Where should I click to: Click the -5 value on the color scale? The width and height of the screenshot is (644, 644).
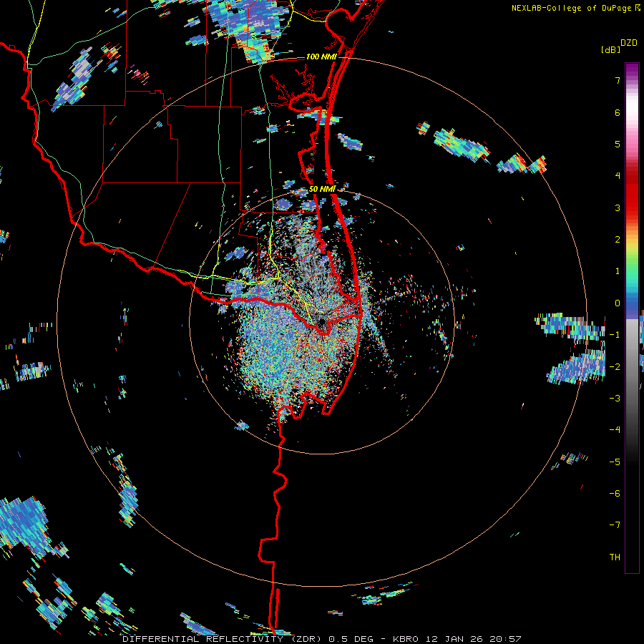click(x=615, y=462)
